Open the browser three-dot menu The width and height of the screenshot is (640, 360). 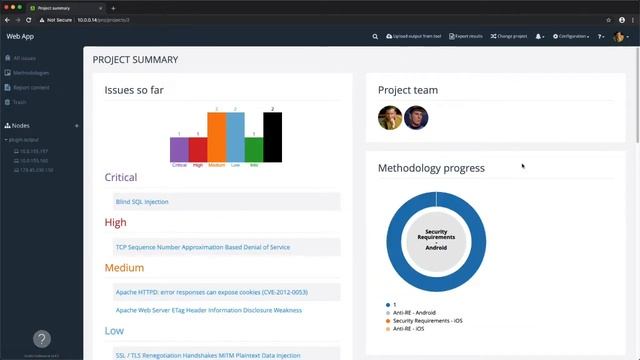pos(633,20)
